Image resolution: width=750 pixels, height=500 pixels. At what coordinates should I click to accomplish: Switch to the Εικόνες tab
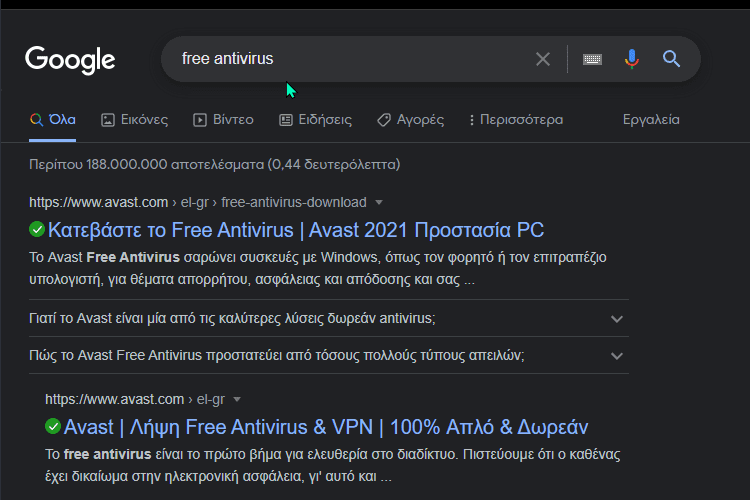pos(134,120)
